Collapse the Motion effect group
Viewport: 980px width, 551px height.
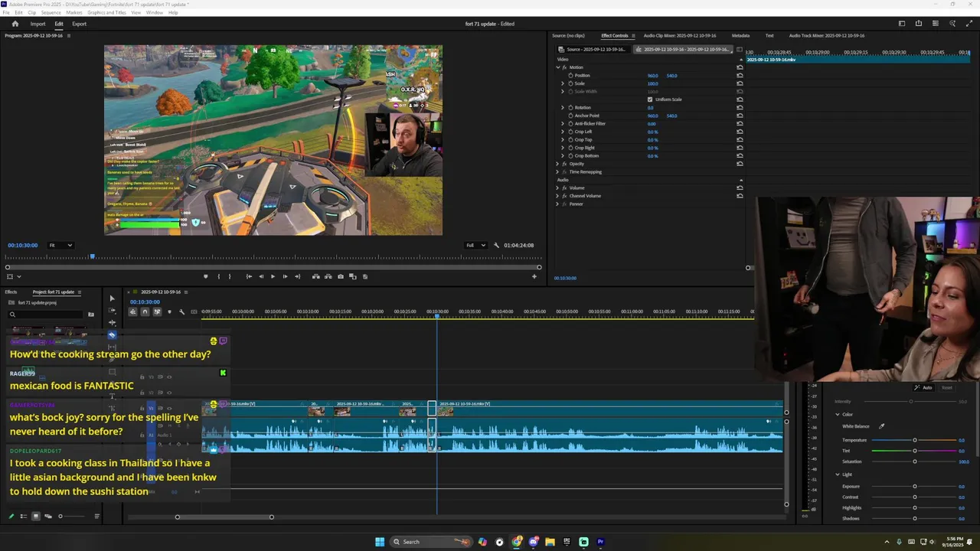point(557,67)
